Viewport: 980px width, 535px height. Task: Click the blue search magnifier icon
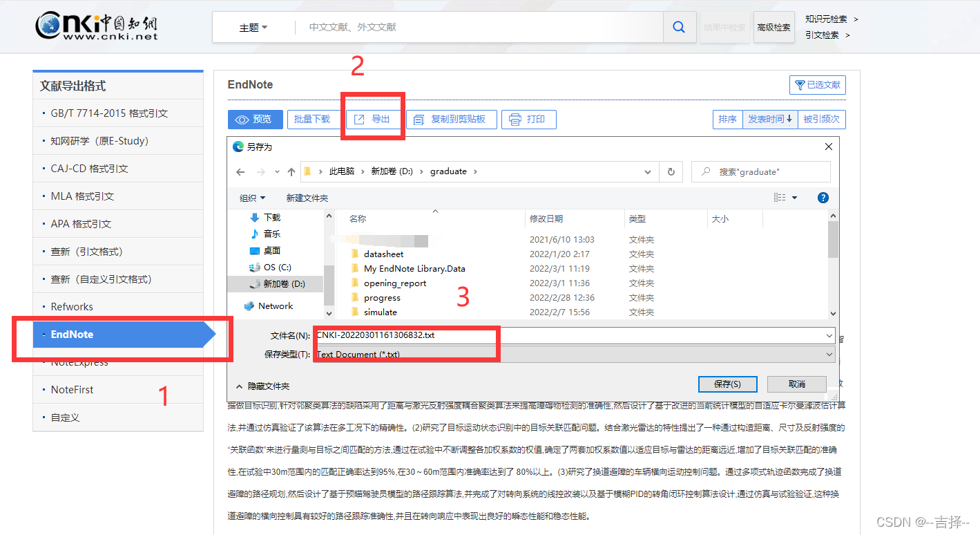[x=679, y=27]
